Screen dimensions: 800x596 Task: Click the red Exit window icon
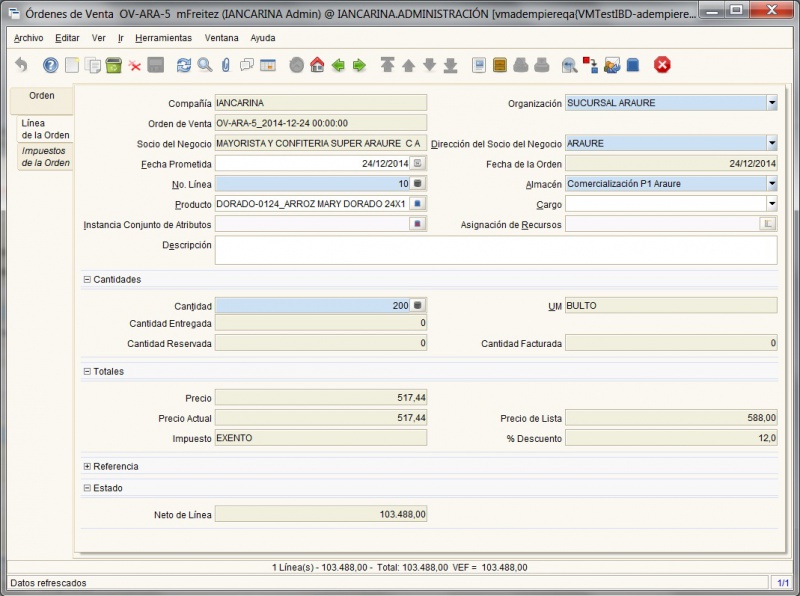[662, 65]
